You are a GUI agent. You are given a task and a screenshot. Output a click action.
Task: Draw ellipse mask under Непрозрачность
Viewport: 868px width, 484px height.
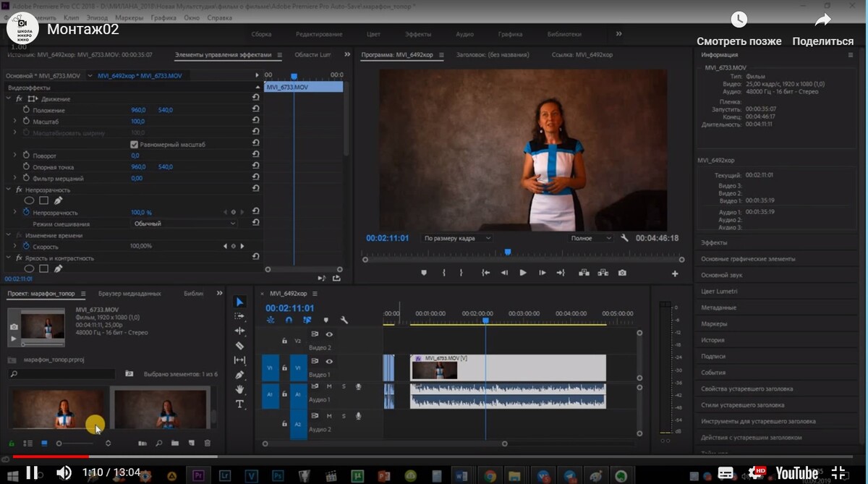coord(30,200)
